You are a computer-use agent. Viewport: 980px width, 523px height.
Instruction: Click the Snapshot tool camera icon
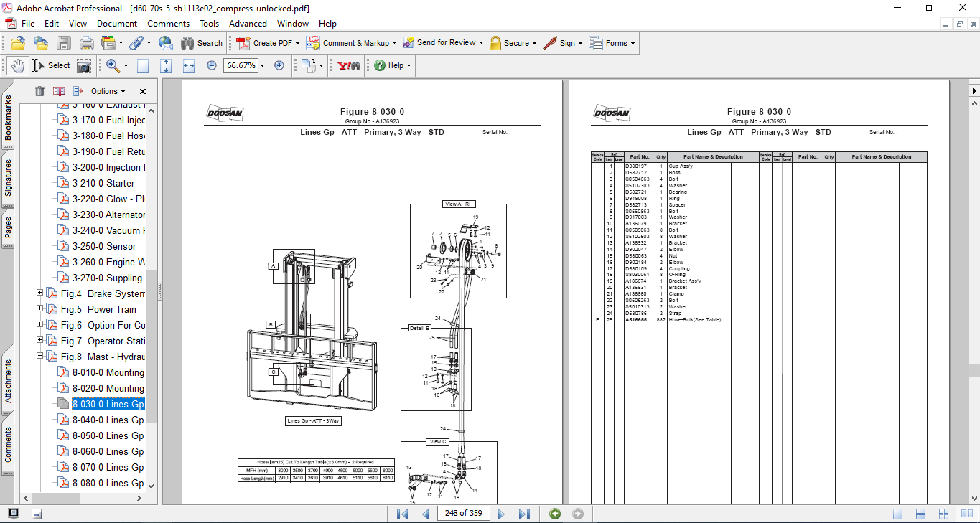pyautogui.click(x=84, y=65)
